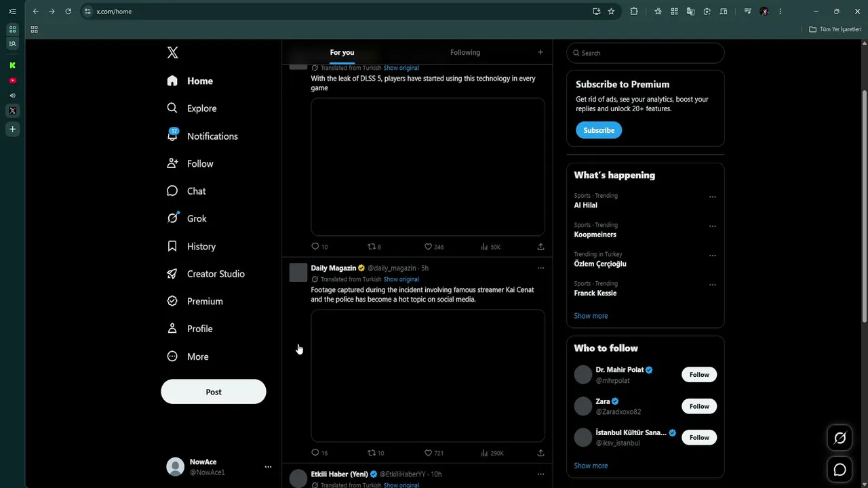Viewport: 868px width, 488px height.
Task: Switch to the Following tab
Action: (465, 53)
